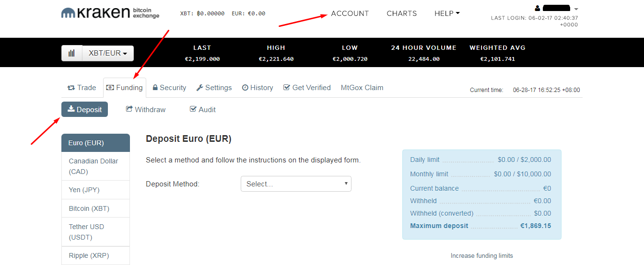Click the current time display
This screenshot has width=644, height=265.
point(525,90)
